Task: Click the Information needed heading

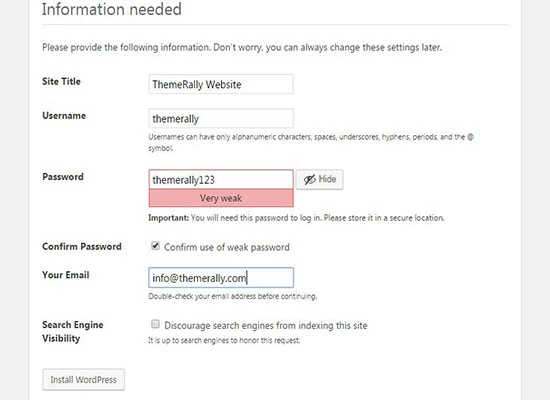Action: (x=112, y=9)
